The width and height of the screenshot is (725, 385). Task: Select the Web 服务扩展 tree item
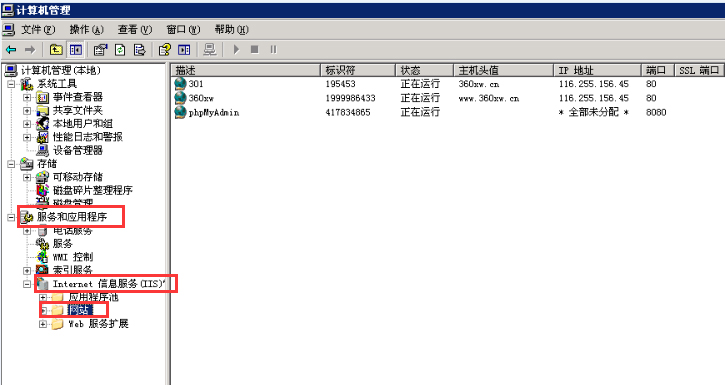(98, 324)
